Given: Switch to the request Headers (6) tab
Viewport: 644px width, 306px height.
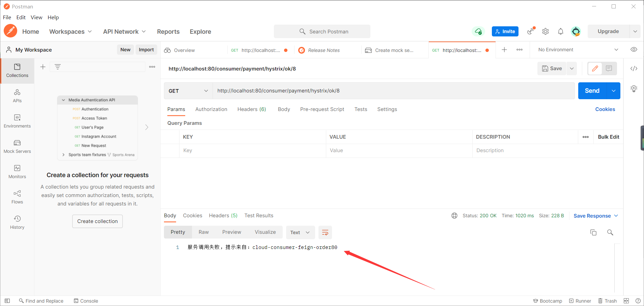Looking at the screenshot, I should tap(252, 109).
